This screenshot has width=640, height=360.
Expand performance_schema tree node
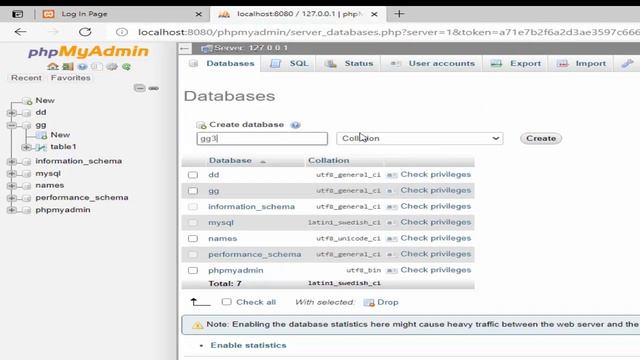click(12, 198)
